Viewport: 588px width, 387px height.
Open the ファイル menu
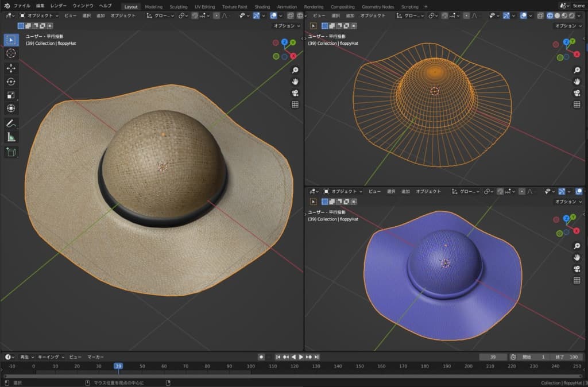point(22,6)
